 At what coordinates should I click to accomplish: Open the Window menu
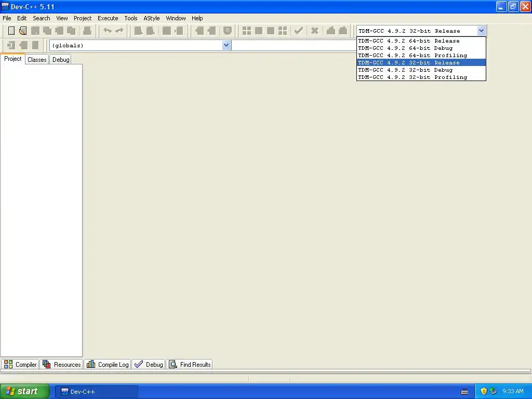click(176, 18)
